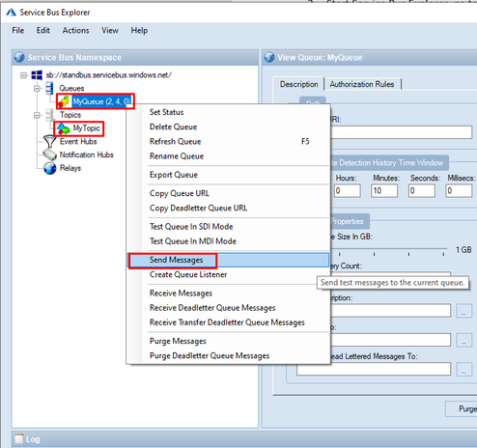477x448 pixels.
Task: Choose Send Messages from context menu
Action: point(229,260)
